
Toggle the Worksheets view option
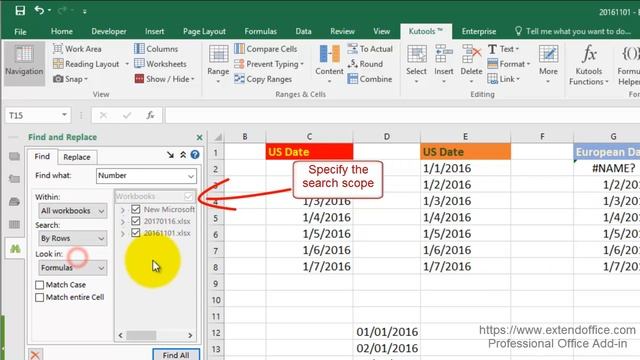(160, 64)
